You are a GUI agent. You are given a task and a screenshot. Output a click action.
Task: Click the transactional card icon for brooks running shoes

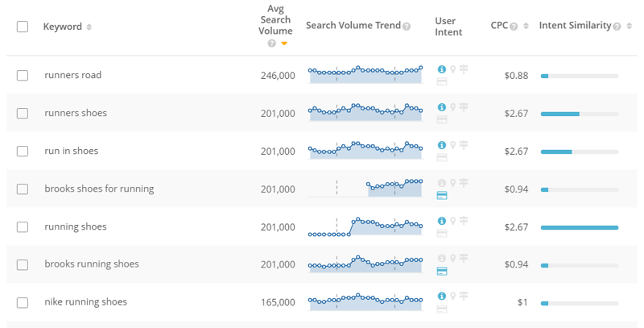tap(441, 272)
